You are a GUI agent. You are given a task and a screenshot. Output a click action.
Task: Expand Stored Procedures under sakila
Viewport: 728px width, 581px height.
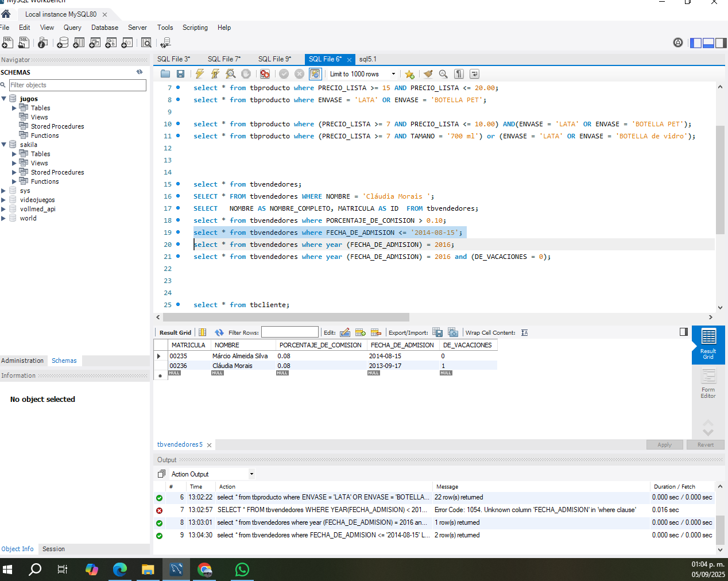pyautogui.click(x=14, y=172)
